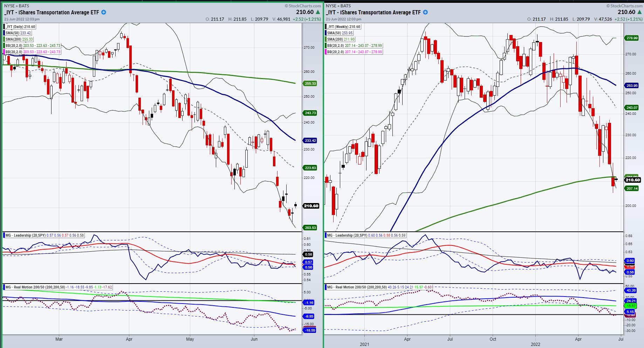Click the 253.95 SMA(50) price tag on weekly chart
Viewport: 644px width, 348px height.
[632, 85]
